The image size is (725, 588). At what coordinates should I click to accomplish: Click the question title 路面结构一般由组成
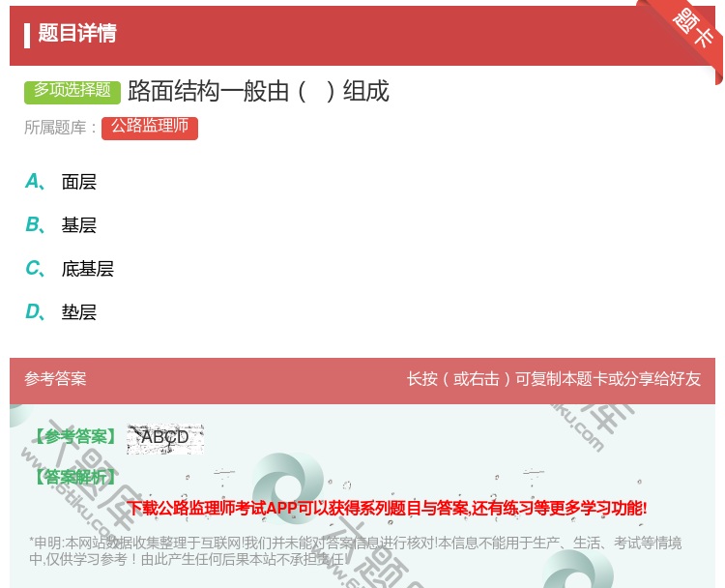pyautogui.click(x=258, y=91)
